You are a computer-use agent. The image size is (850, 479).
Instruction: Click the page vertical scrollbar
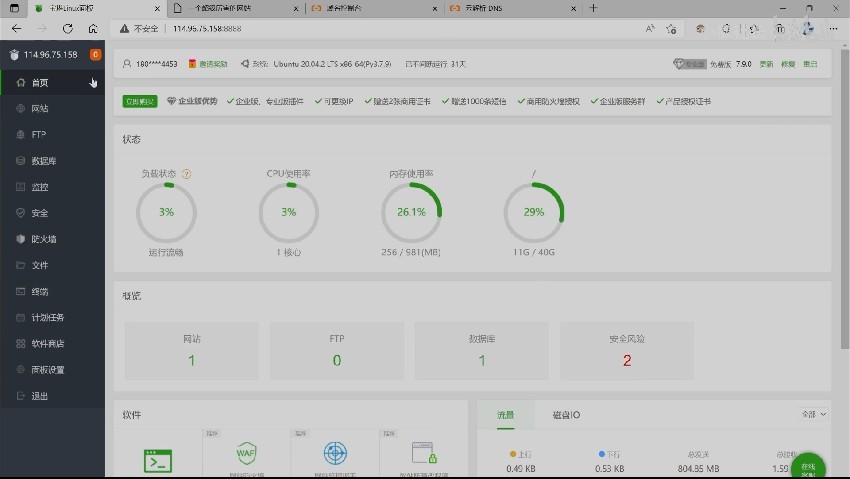click(x=845, y=199)
